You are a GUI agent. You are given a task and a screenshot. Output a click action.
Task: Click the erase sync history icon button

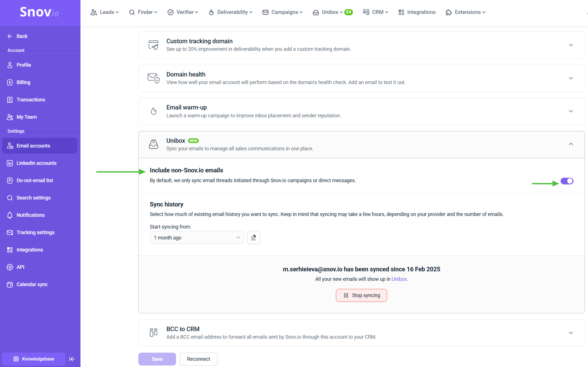click(253, 238)
